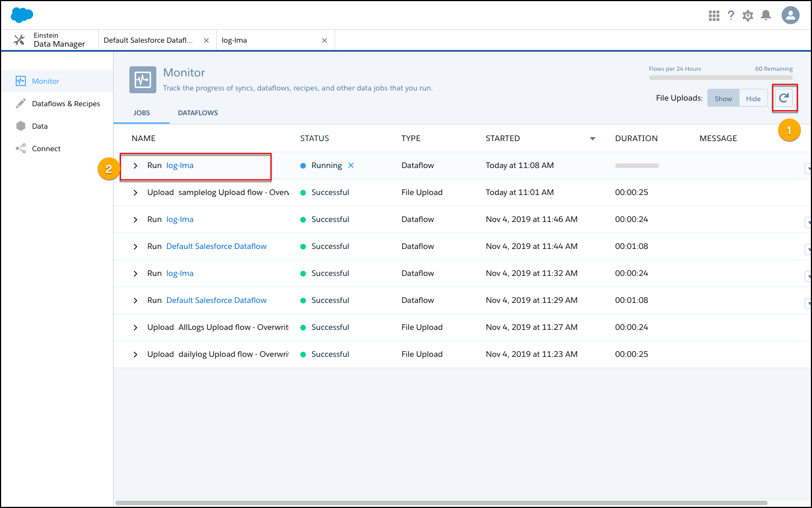Click the NAME column header
Image resolution: width=812 pixels, height=508 pixels.
pos(143,138)
